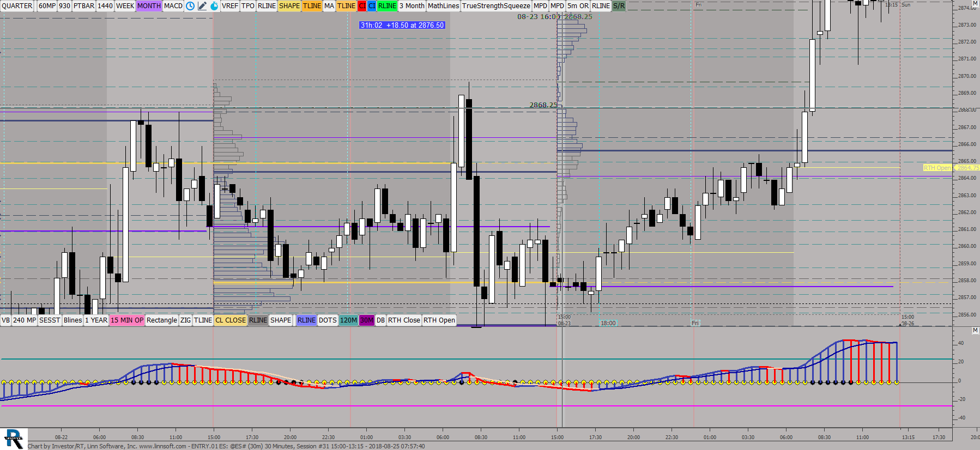Click the RLINE button right of TPO
This screenshot has width=980, height=450.
click(267, 6)
